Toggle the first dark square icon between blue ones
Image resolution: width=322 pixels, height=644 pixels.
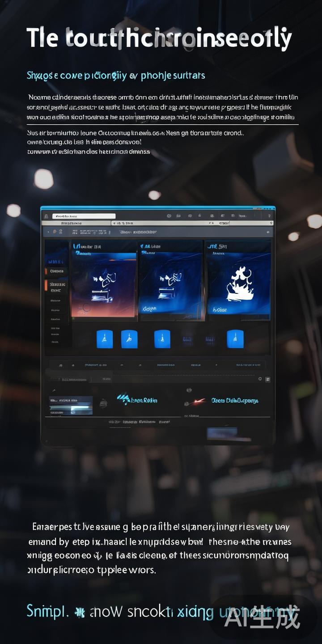tap(187, 340)
